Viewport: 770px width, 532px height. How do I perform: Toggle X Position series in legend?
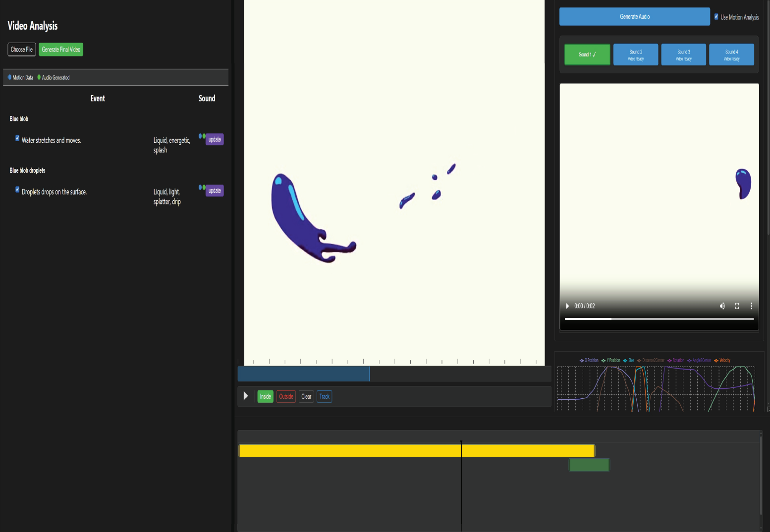pos(589,361)
